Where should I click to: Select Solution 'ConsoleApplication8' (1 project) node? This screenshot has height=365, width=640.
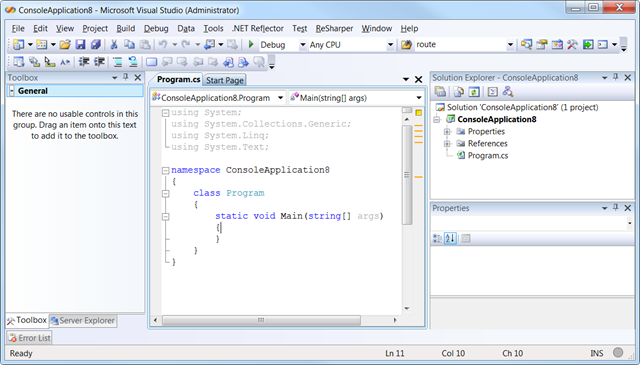coord(522,107)
